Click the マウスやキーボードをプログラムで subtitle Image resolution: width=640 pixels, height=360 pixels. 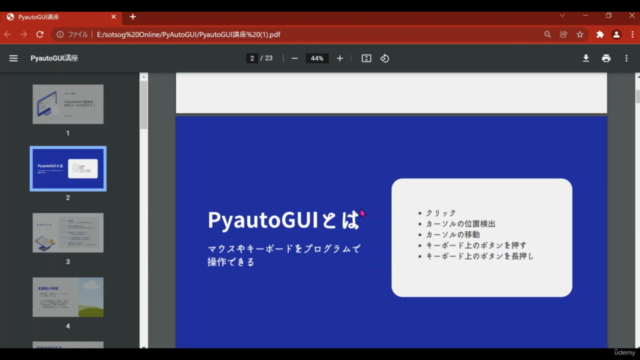click(284, 249)
